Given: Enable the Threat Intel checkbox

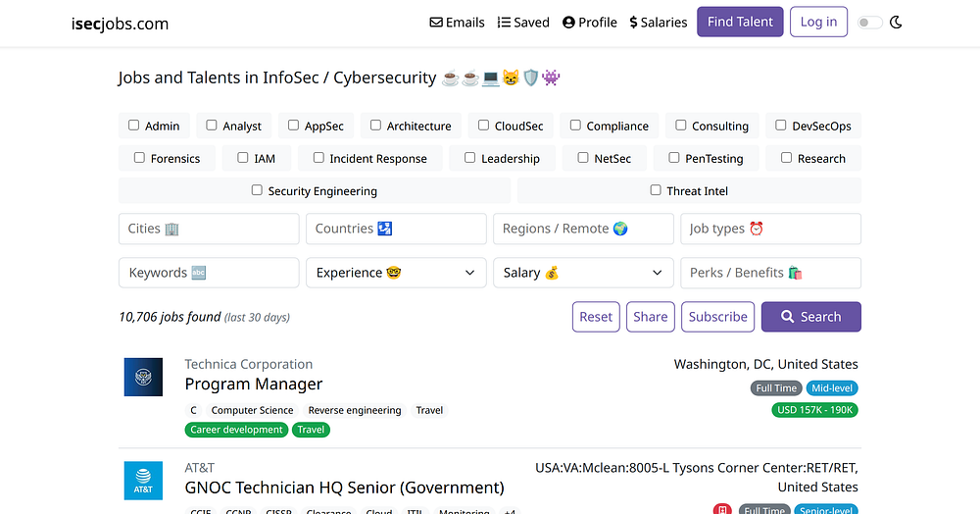Looking at the screenshot, I should click(655, 190).
